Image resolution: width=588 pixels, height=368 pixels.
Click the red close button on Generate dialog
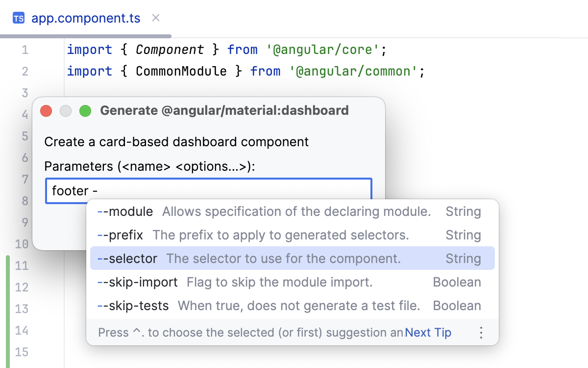[46, 111]
